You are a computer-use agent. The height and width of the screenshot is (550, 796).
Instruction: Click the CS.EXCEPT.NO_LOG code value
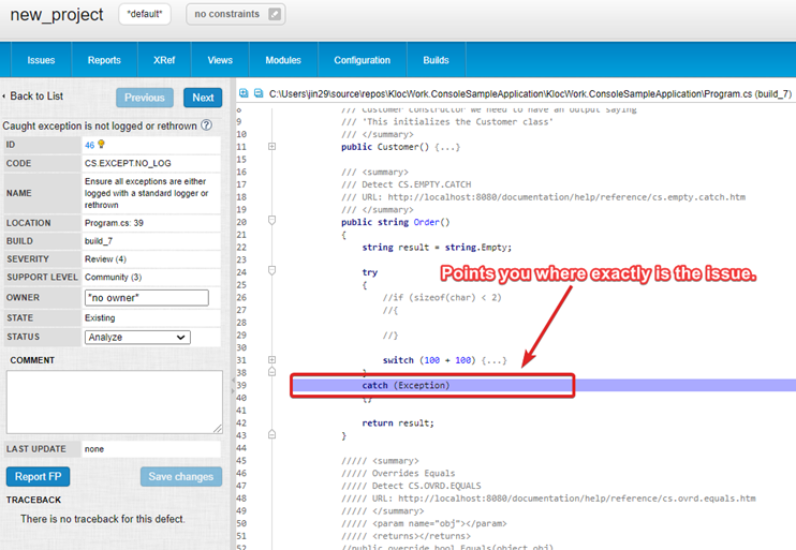128,163
